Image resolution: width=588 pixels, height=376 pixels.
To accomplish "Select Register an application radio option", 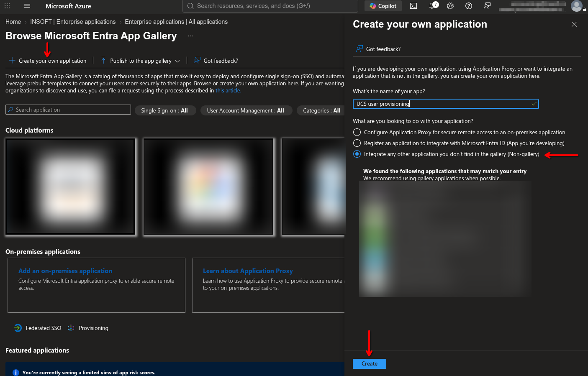I will [357, 143].
